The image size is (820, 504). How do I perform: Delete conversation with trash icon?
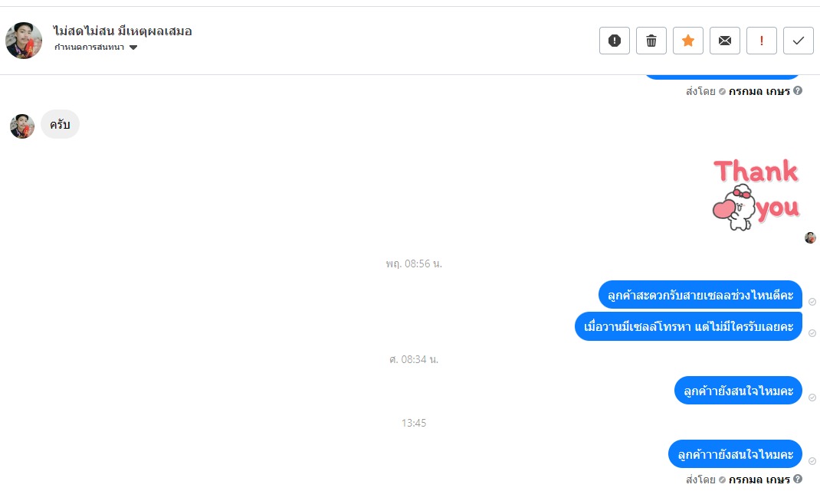651,41
